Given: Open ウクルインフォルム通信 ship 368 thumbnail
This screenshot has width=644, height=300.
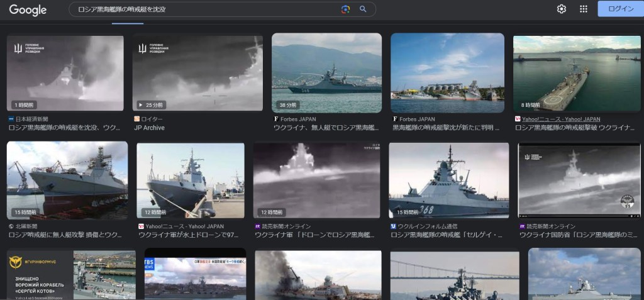Looking at the screenshot, I should coord(448,181).
